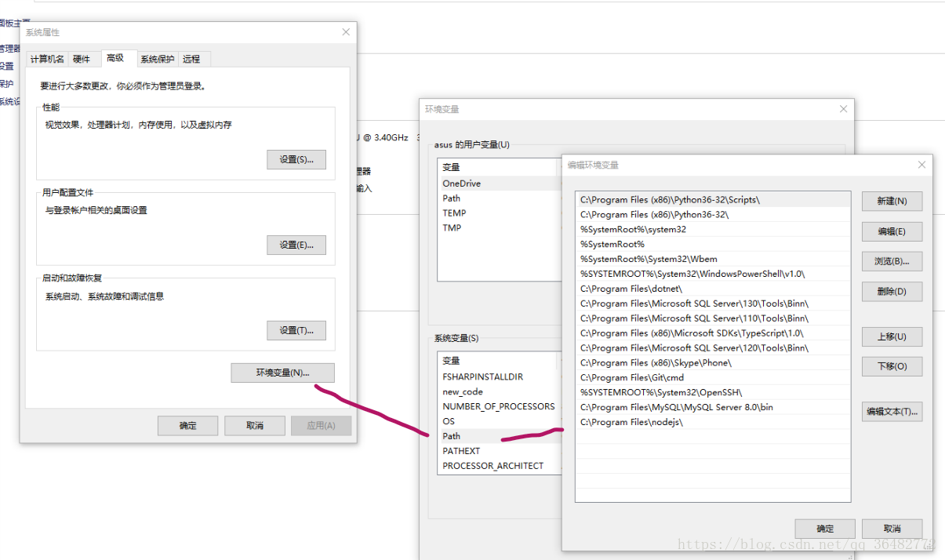Select SQL Server\120\Tools\Binn\ entry
945x560 pixels.
point(713,348)
